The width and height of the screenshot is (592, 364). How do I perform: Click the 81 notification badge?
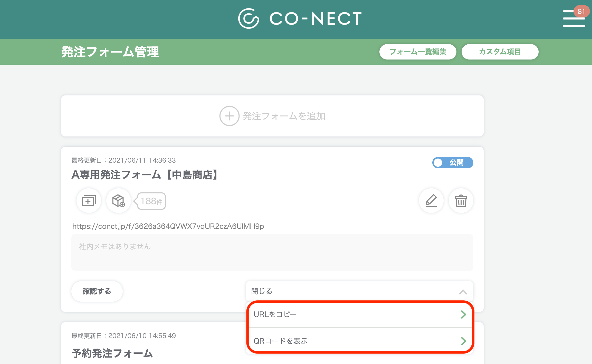click(x=581, y=12)
